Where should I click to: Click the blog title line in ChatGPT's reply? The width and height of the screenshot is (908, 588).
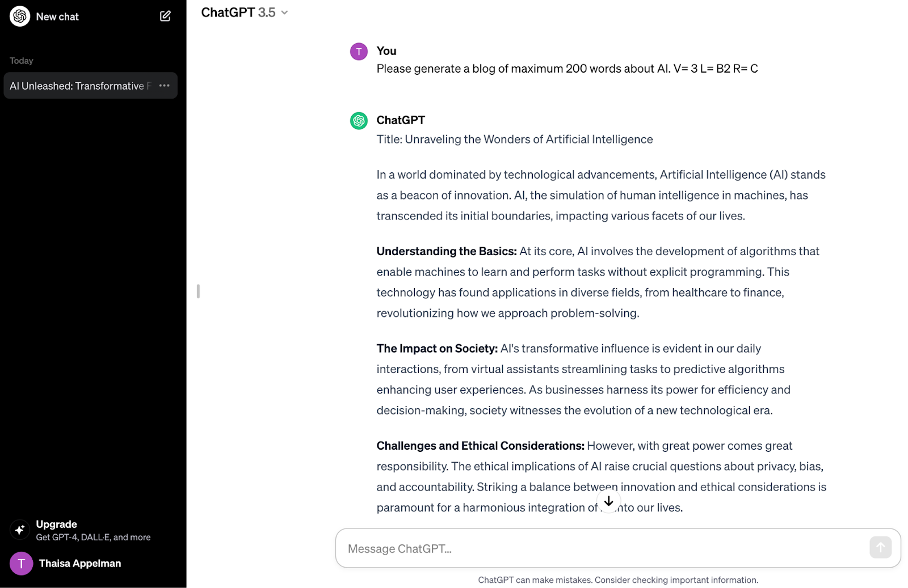click(x=514, y=139)
